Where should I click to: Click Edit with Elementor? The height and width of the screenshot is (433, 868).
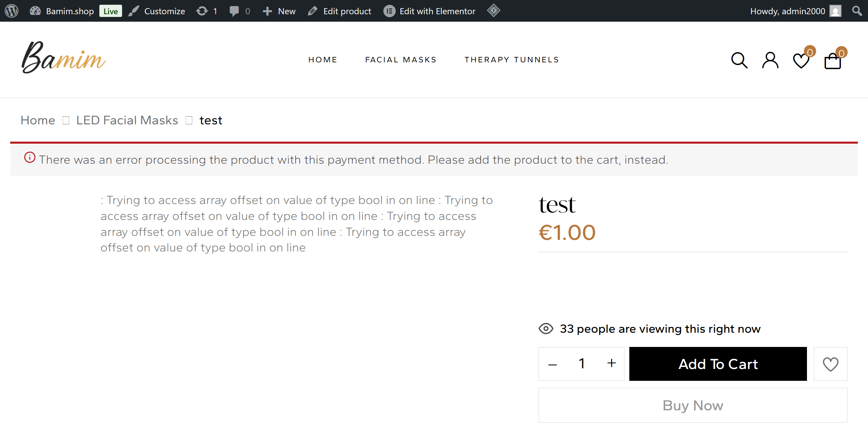pyautogui.click(x=430, y=11)
